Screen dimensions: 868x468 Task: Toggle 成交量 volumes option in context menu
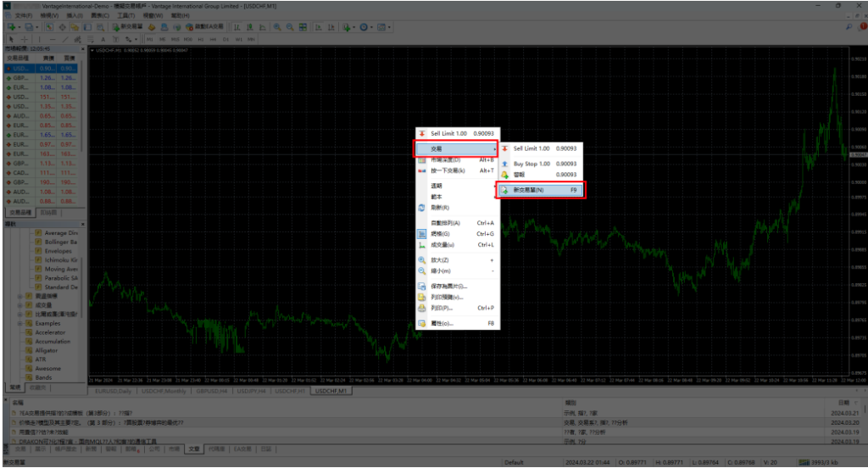pos(442,245)
